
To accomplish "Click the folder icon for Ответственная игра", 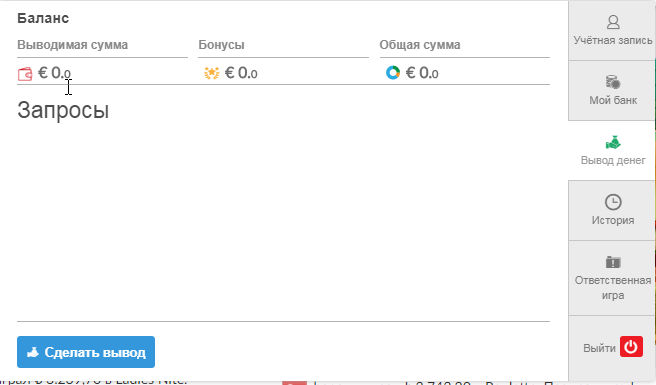I will [x=613, y=262].
